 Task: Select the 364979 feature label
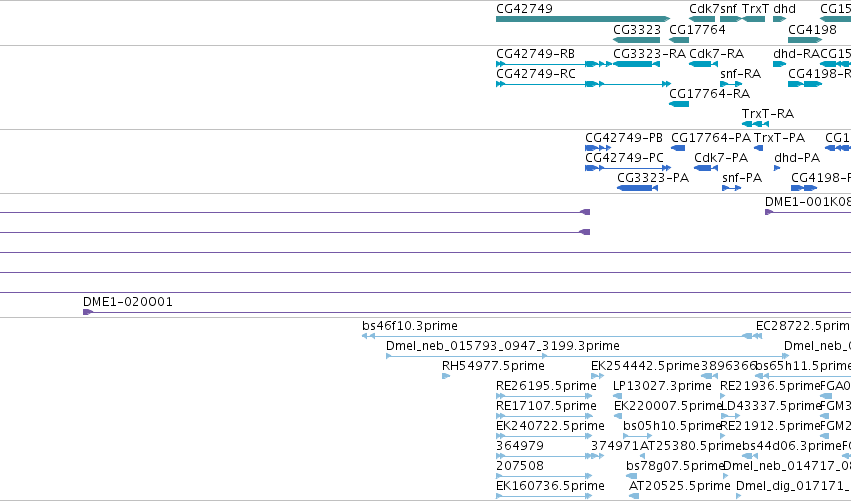(520, 446)
